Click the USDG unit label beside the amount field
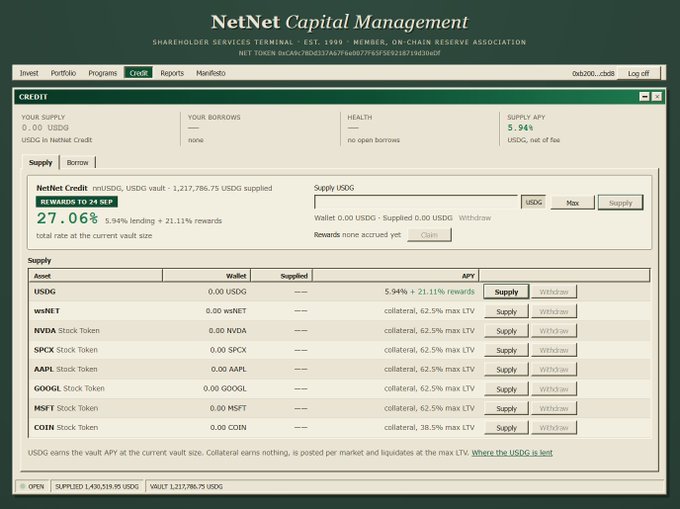 [533, 202]
